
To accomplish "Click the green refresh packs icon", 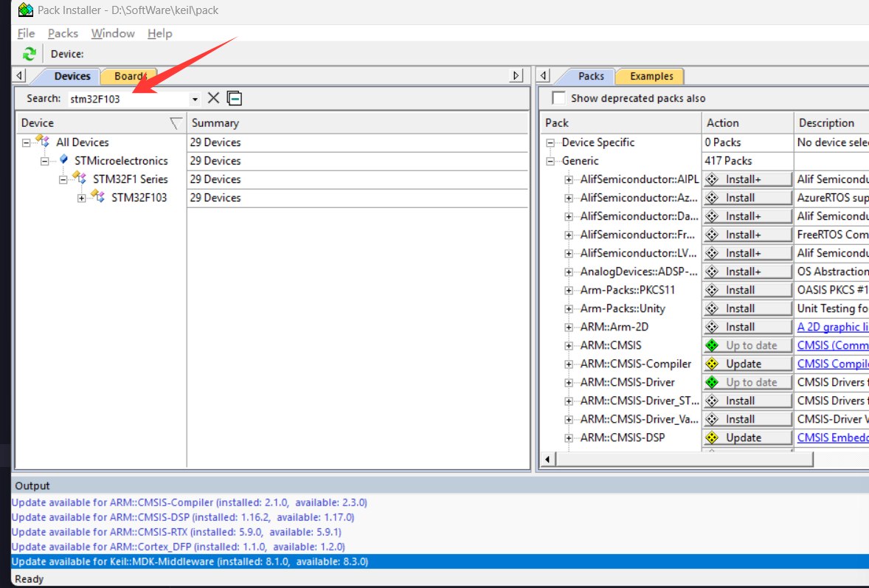I will [29, 54].
